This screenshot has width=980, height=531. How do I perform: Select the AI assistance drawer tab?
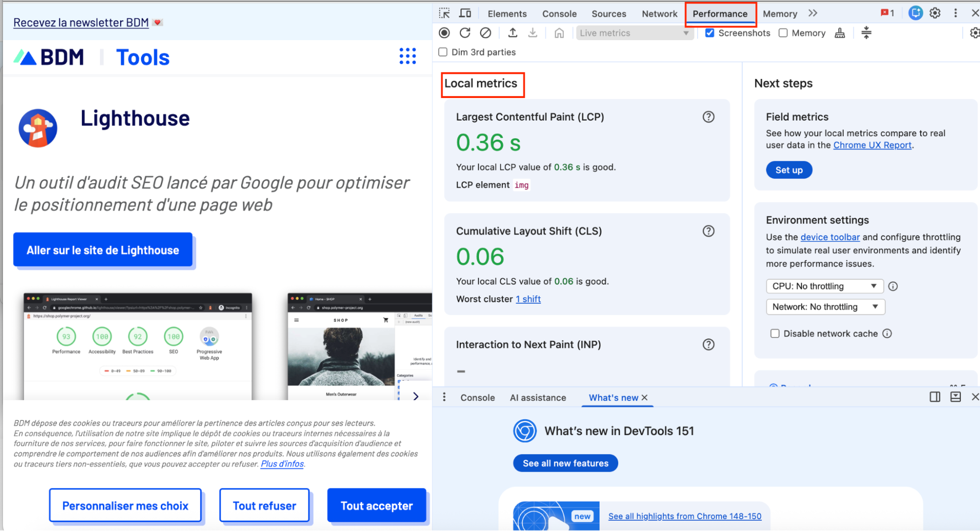tap(538, 398)
